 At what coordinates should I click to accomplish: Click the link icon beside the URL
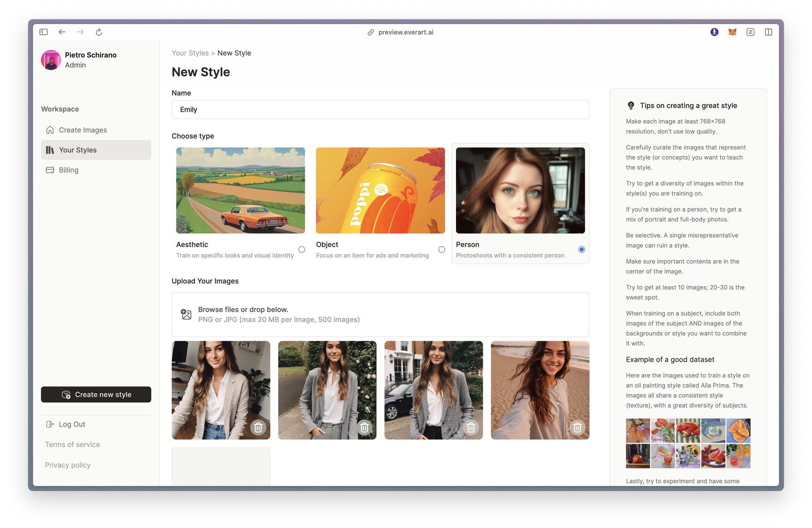(x=371, y=33)
